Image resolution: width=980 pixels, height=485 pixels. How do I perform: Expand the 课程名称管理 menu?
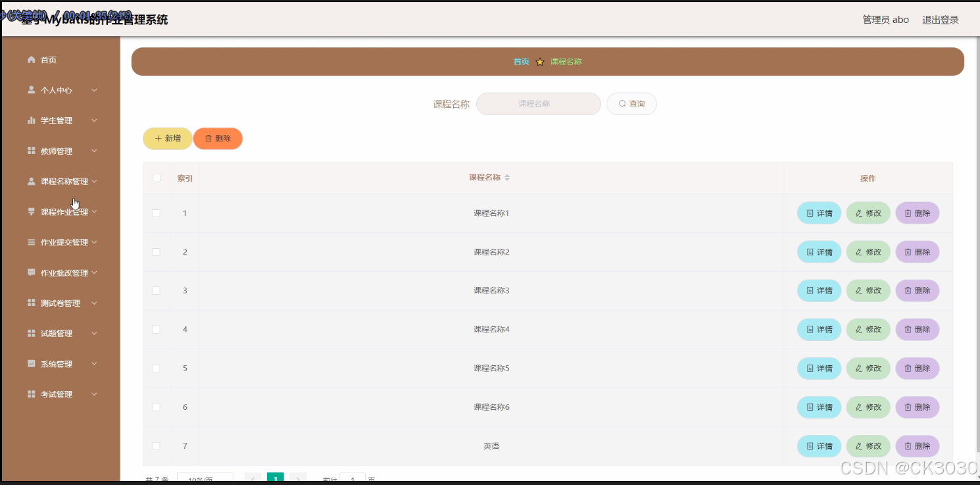point(62,181)
